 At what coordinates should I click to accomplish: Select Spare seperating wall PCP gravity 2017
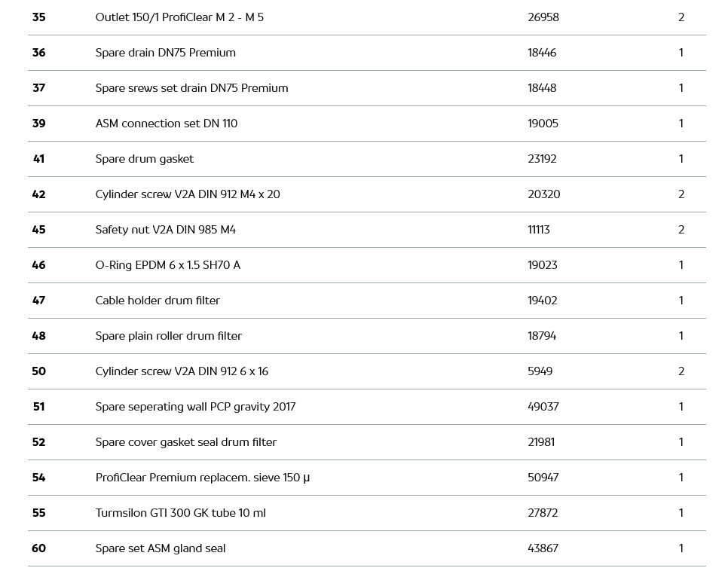195,407
